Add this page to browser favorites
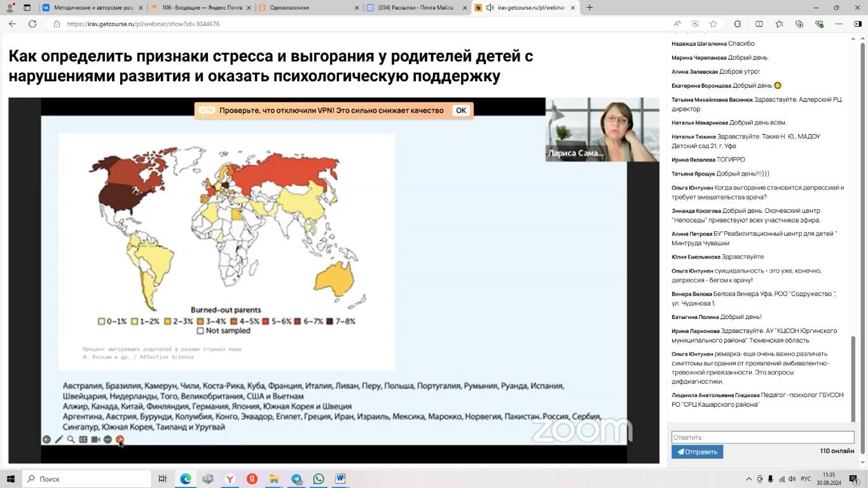The height and width of the screenshot is (488, 868). click(713, 24)
